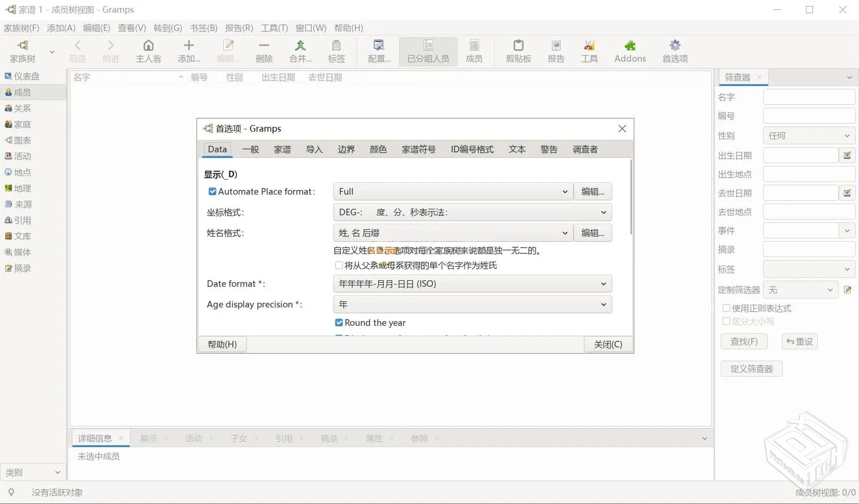Open the 坐标格式 coordinate format dropdown
This screenshot has width=859, height=504.
coord(472,212)
